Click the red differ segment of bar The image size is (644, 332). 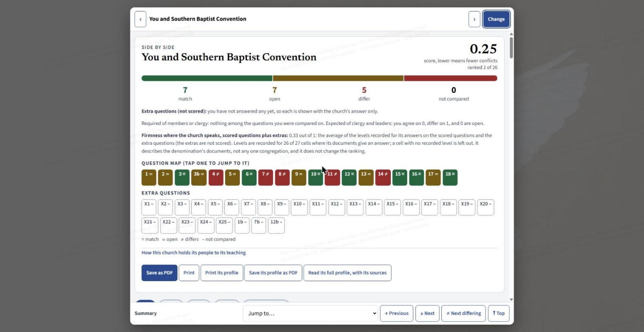451,78
